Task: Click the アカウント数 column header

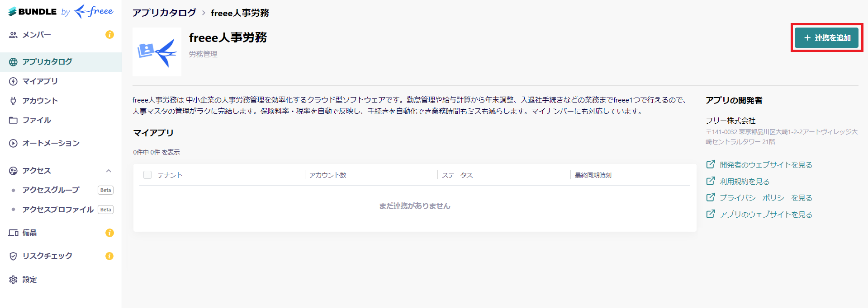Action: (328, 175)
